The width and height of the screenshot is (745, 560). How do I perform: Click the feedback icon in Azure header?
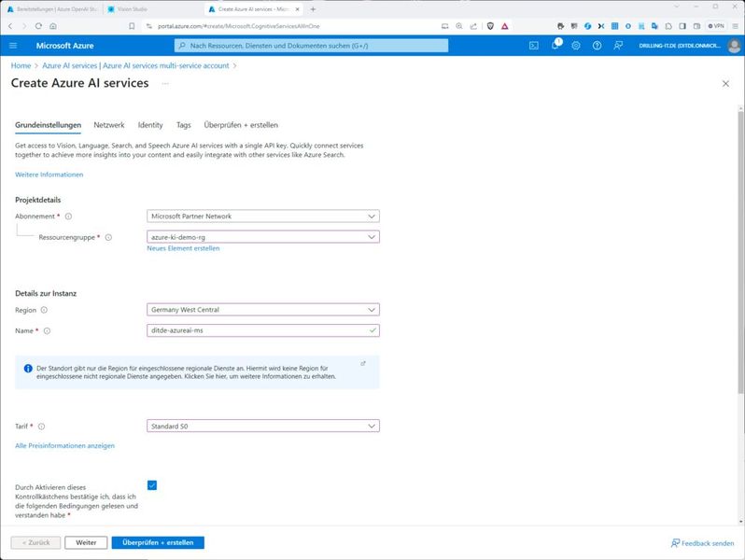tap(618, 46)
